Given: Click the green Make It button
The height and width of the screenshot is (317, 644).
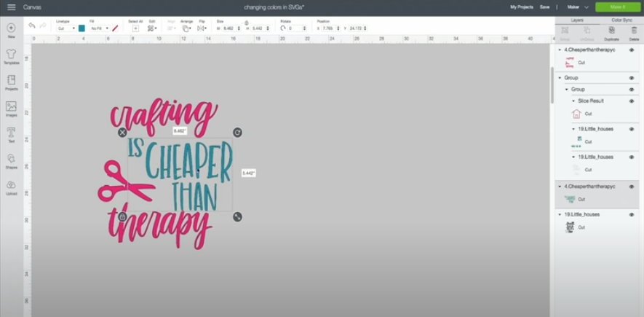Looking at the screenshot, I should point(617,7).
